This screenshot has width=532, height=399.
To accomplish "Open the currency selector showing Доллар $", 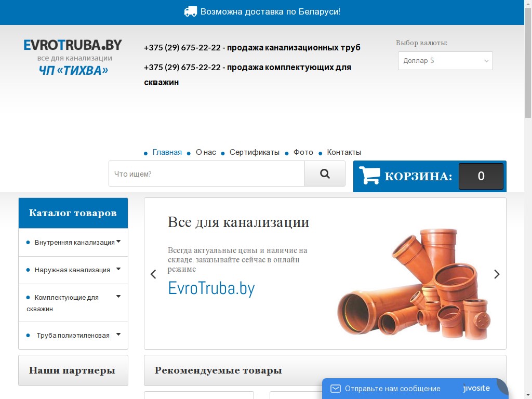I will [445, 61].
